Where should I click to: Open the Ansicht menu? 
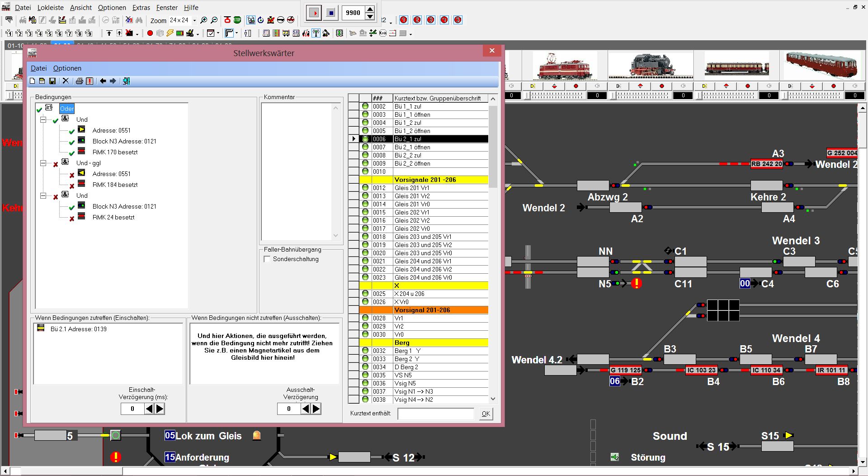pos(81,8)
